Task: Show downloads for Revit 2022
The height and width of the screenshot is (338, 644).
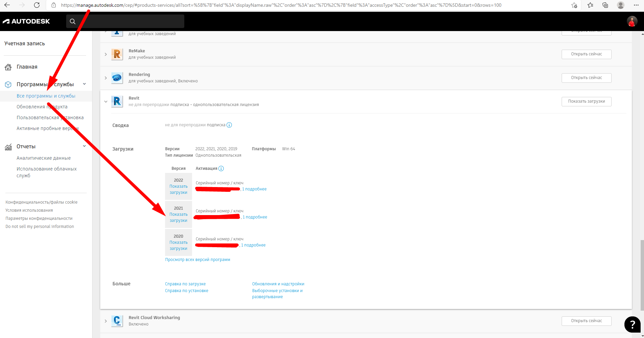Action: (179, 189)
